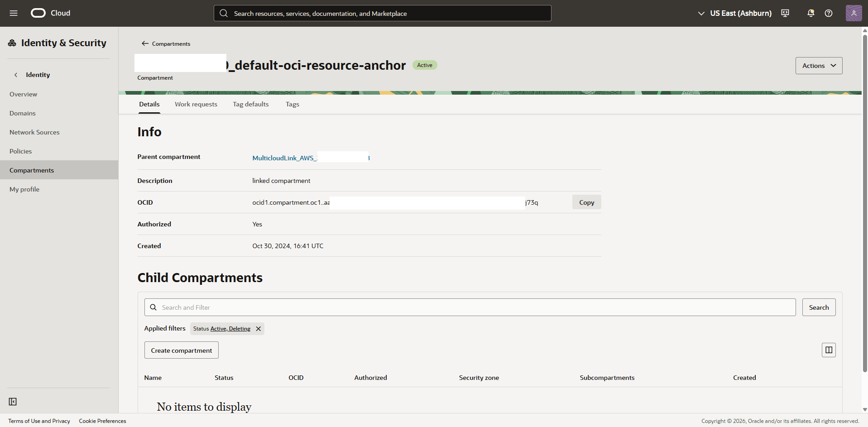Viewport: 868px width, 427px height.
Task: Open the hamburger navigation menu
Action: 14,13
